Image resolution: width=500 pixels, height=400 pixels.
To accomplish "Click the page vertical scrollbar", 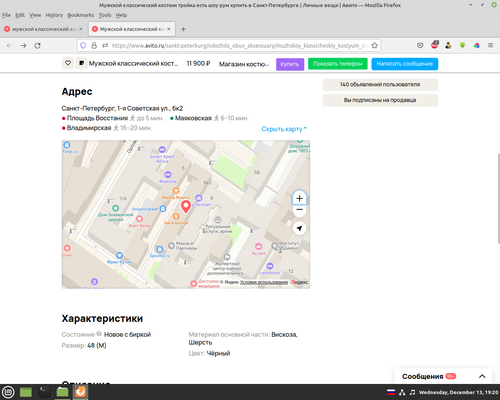I will pos(498,198).
